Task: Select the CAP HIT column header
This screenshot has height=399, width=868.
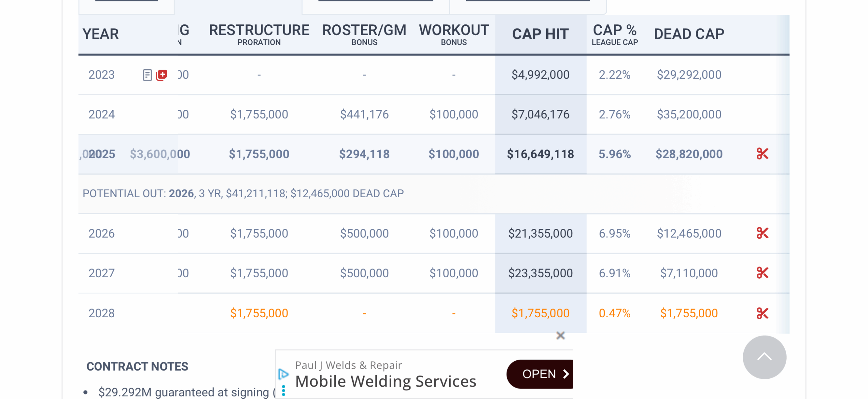Action: click(x=540, y=34)
